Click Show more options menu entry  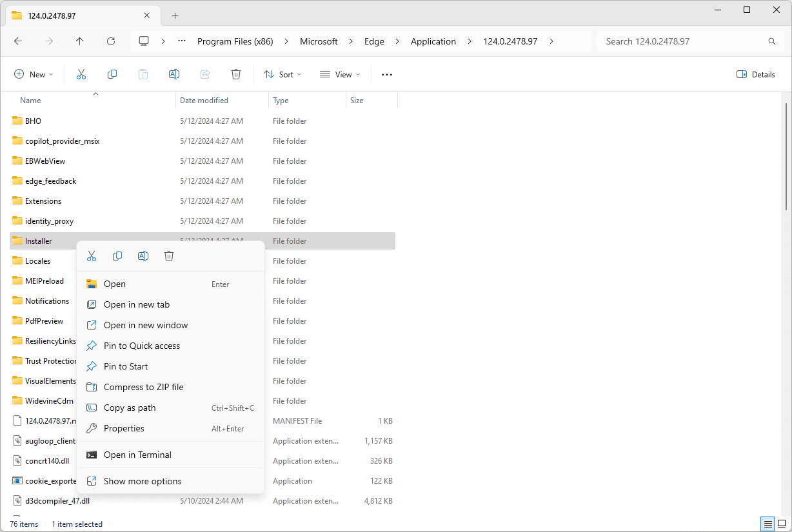pos(143,481)
